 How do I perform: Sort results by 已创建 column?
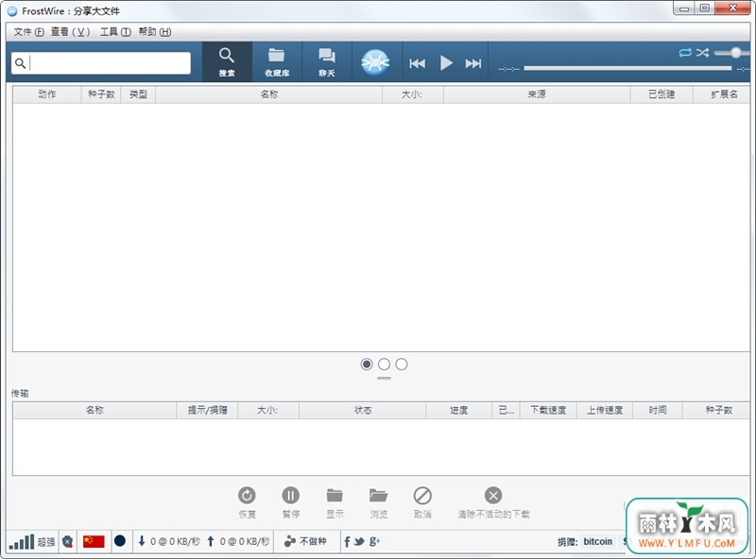click(661, 94)
